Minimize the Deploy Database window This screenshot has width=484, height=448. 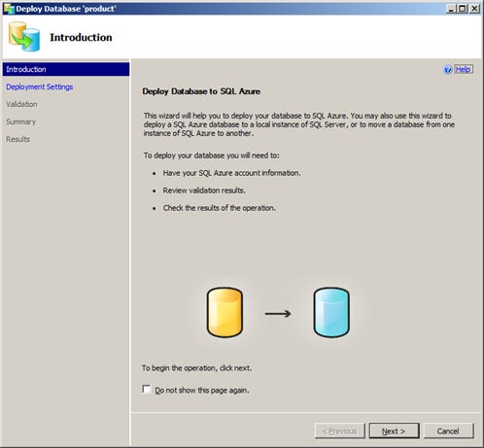[451, 9]
